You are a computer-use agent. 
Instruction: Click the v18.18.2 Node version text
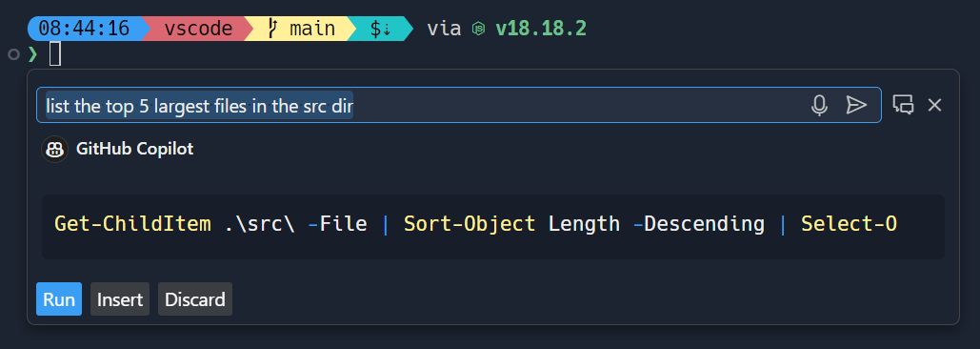[x=541, y=29]
